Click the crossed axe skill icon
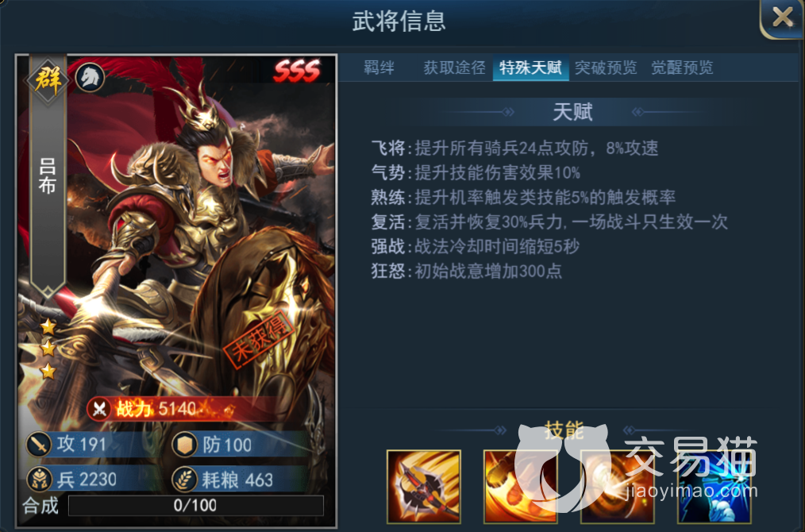Image resolution: width=805 pixels, height=532 pixels. (x=424, y=486)
